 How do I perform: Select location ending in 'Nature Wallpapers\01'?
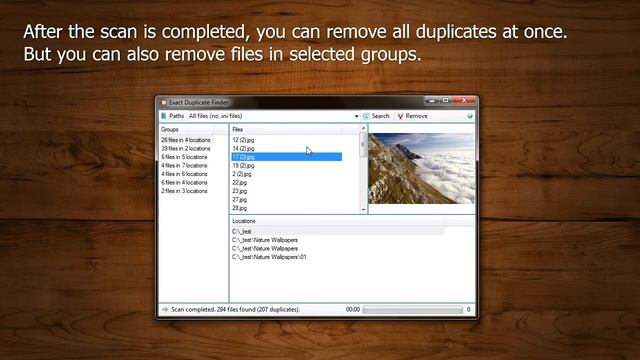[269, 257]
